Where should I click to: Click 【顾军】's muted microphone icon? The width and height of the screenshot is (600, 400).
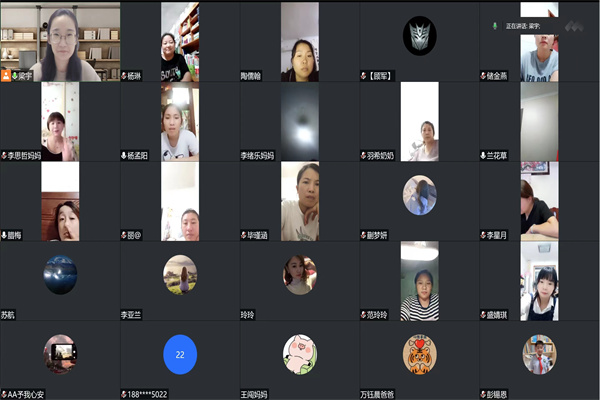coord(364,76)
